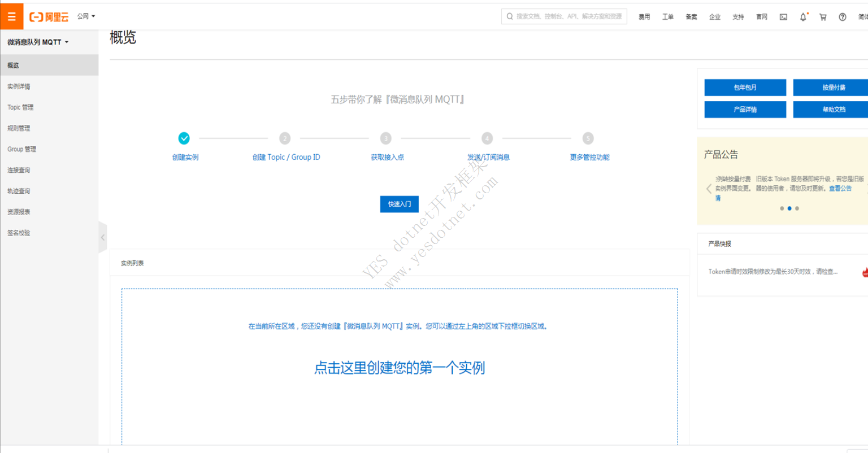The width and height of the screenshot is (868, 453).
Task: Click the 产品详情 button
Action: click(x=745, y=110)
